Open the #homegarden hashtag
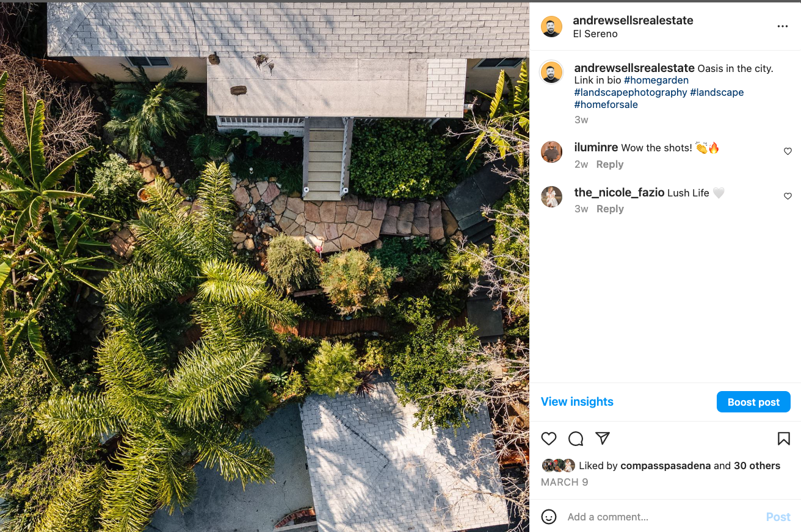Screen dimensions: 801x532 (656, 81)
